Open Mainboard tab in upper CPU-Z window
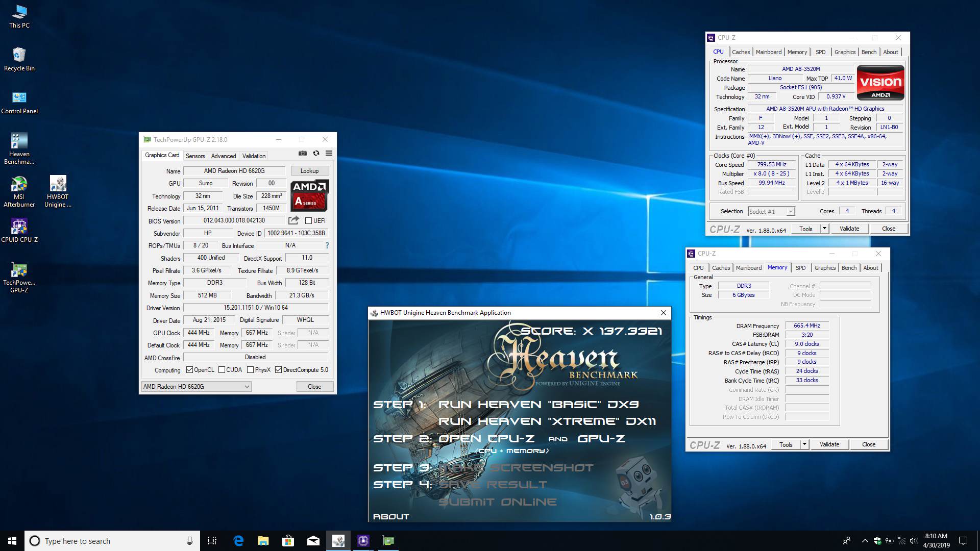Screen dimensions: 980x551 pos(769,52)
